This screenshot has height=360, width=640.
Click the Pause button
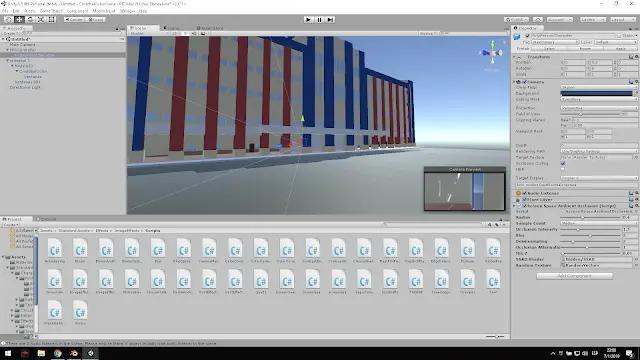[320, 20]
